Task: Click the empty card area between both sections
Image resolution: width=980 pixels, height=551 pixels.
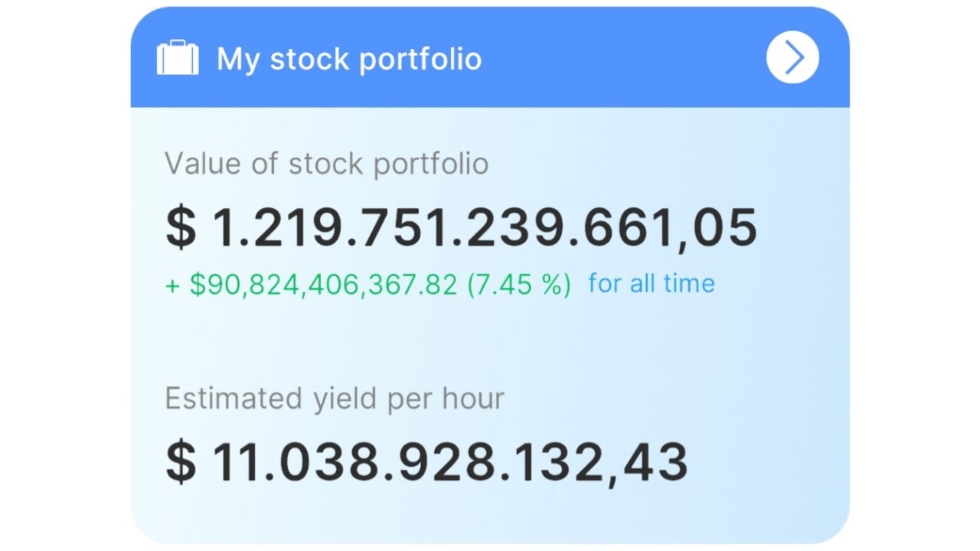Action: (490, 341)
